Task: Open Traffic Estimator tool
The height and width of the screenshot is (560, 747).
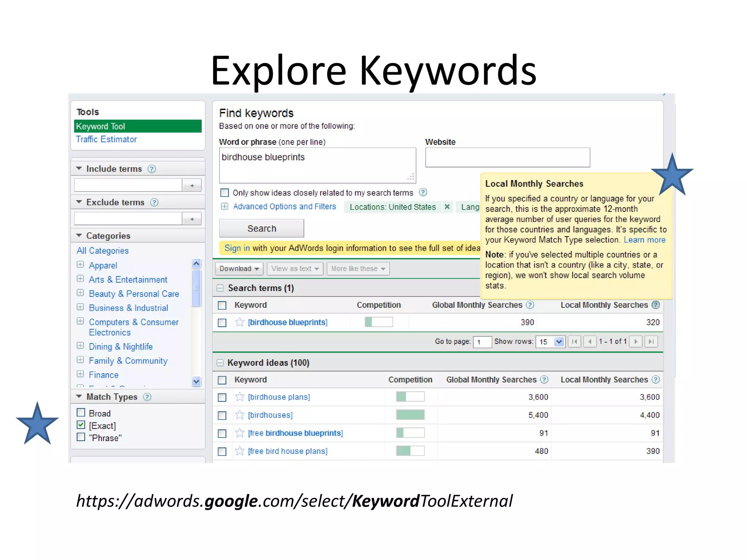Action: tap(106, 139)
